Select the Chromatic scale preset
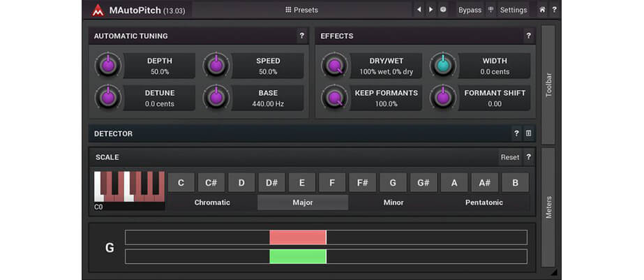This screenshot has width=644, height=280. point(212,202)
